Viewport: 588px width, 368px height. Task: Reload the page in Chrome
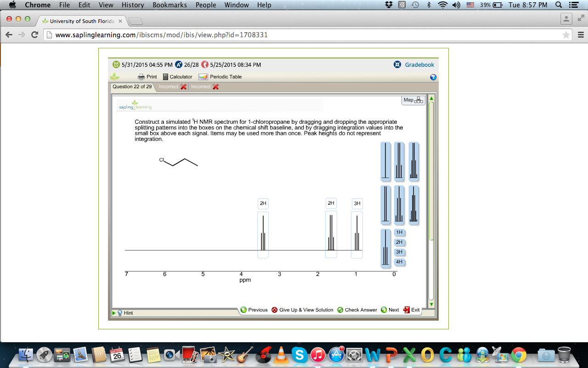34,35
